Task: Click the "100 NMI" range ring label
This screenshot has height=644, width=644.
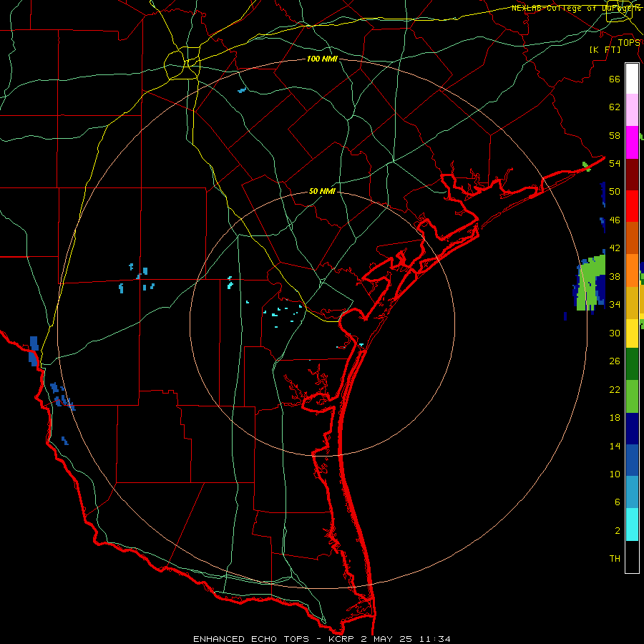Action: 322,59
